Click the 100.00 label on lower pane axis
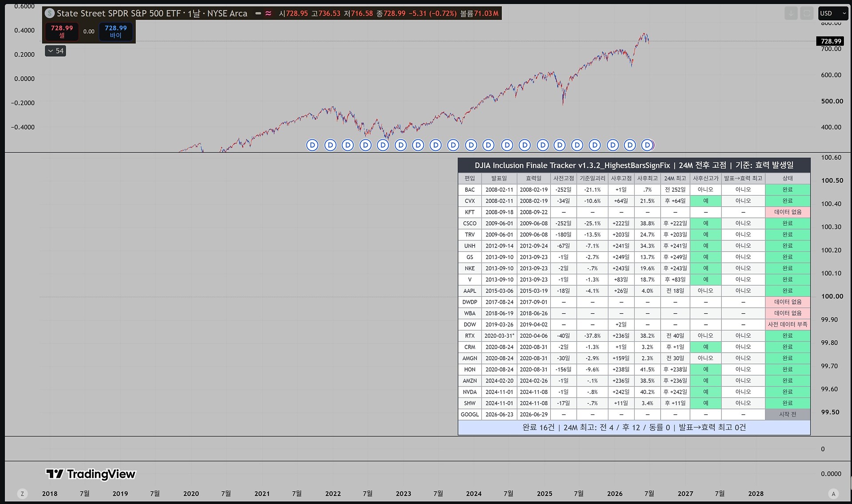The image size is (852, 504). (832, 296)
